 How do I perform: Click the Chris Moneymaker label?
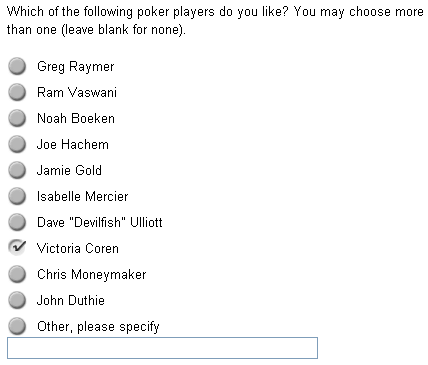92,275
